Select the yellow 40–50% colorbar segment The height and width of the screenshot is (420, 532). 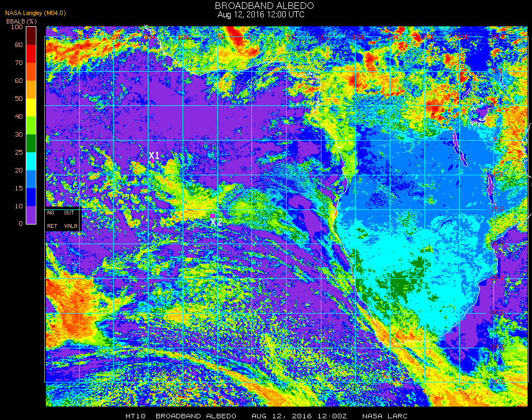point(31,107)
